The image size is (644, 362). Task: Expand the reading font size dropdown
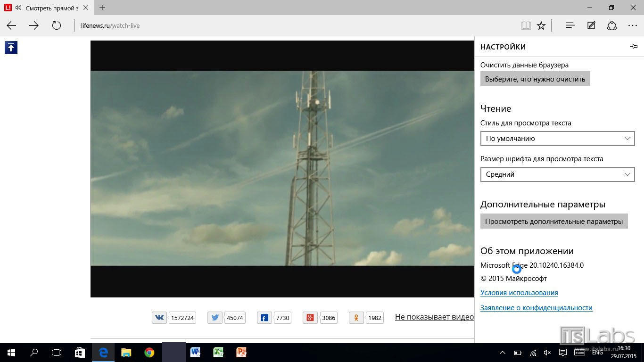click(x=557, y=174)
